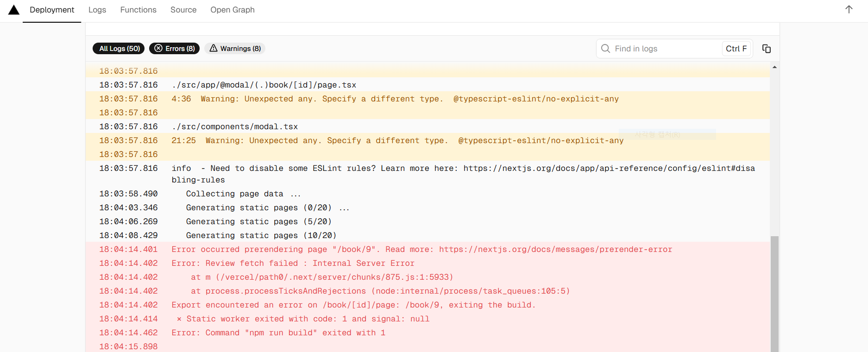Viewport: 868px width, 352px height.
Task: Select the Static worker exited line
Action: click(428, 319)
